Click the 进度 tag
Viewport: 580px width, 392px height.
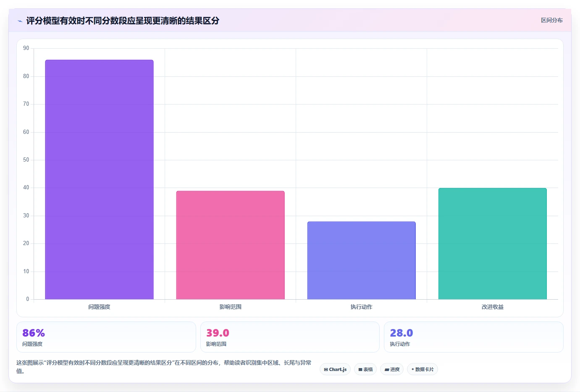(392, 369)
